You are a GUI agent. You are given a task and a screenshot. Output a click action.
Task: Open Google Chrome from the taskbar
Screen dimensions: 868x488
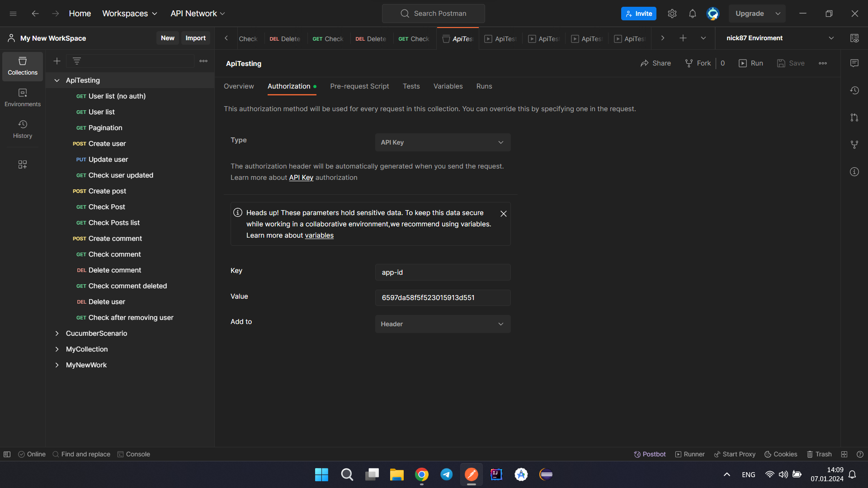(x=422, y=474)
